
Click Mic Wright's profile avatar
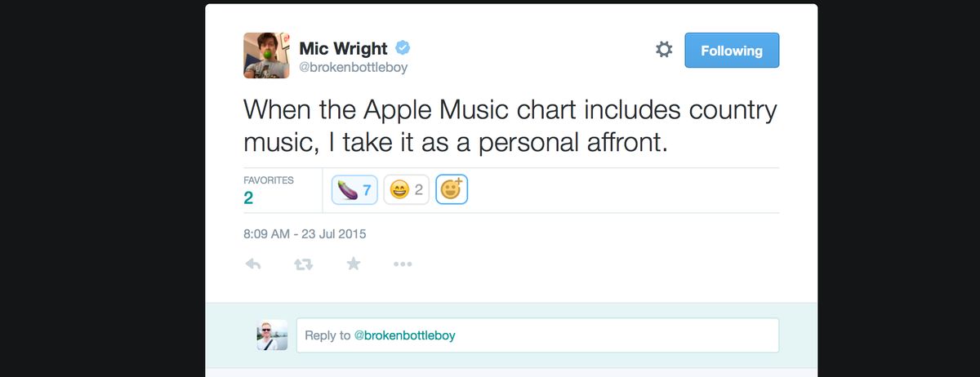pos(266,55)
